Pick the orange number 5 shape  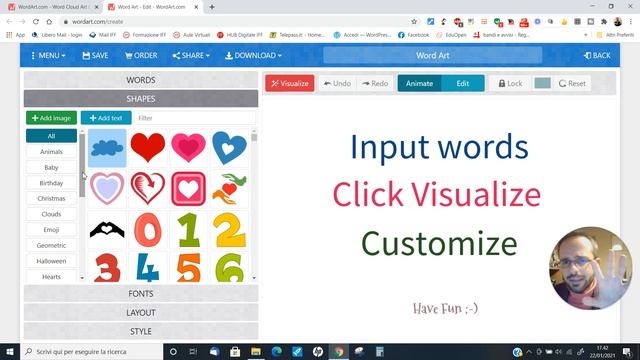[x=188, y=267]
